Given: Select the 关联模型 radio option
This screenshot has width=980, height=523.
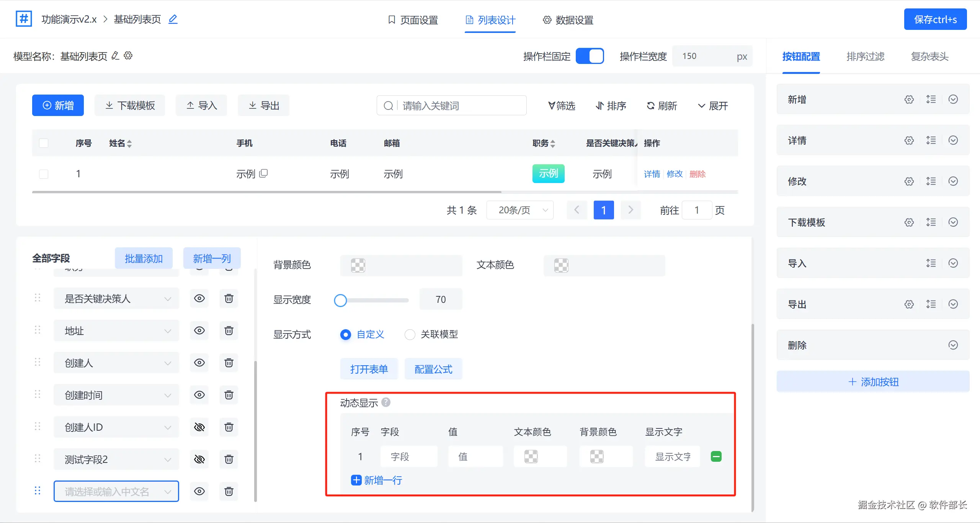Looking at the screenshot, I should coord(410,335).
